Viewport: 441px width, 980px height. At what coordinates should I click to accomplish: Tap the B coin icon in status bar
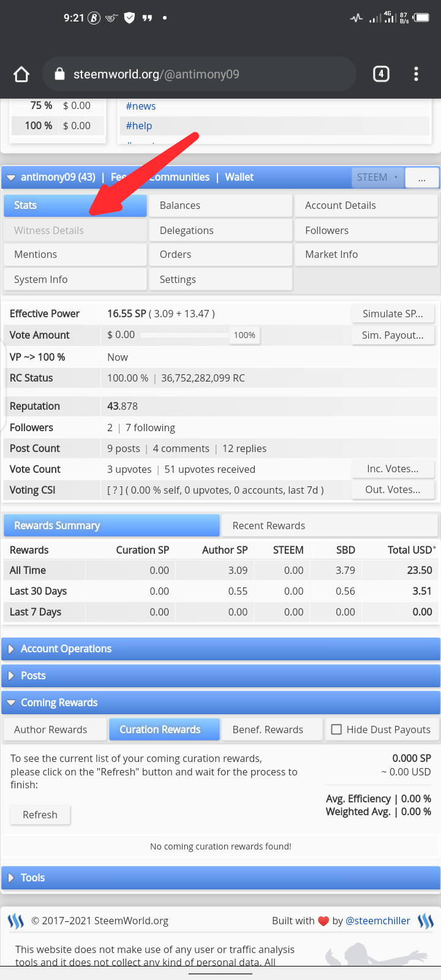click(x=94, y=18)
